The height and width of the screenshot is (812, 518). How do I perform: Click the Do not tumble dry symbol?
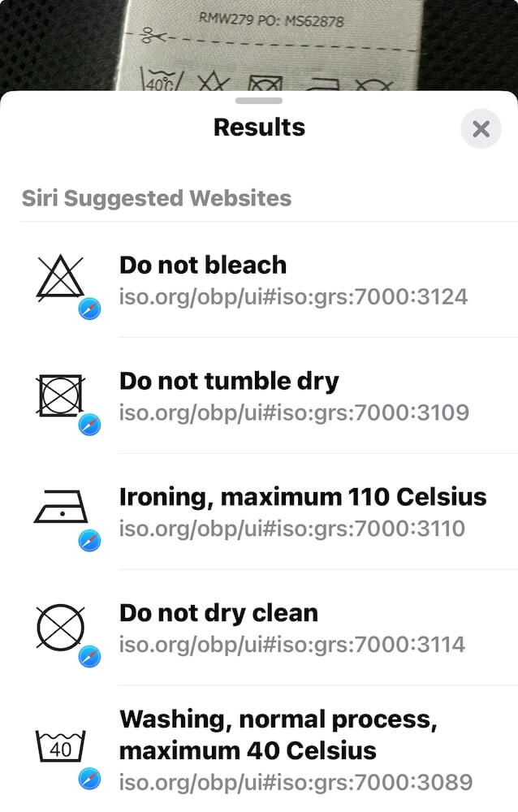coord(60,395)
